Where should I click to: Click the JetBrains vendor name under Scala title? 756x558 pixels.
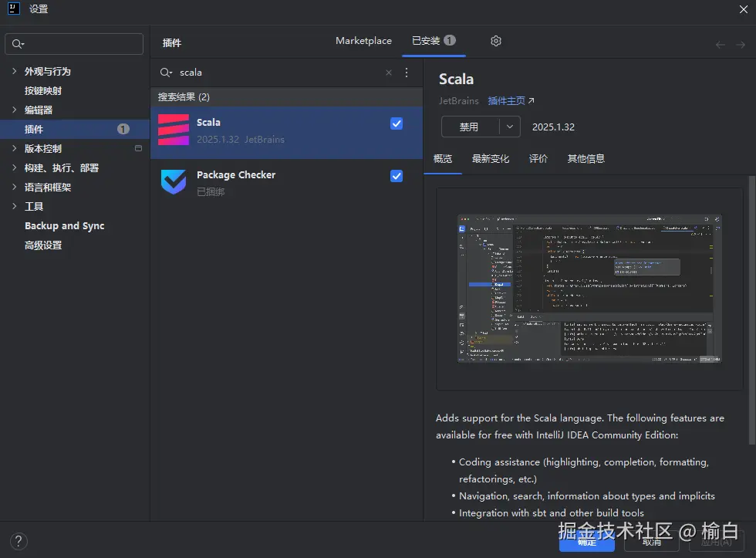[x=458, y=101]
